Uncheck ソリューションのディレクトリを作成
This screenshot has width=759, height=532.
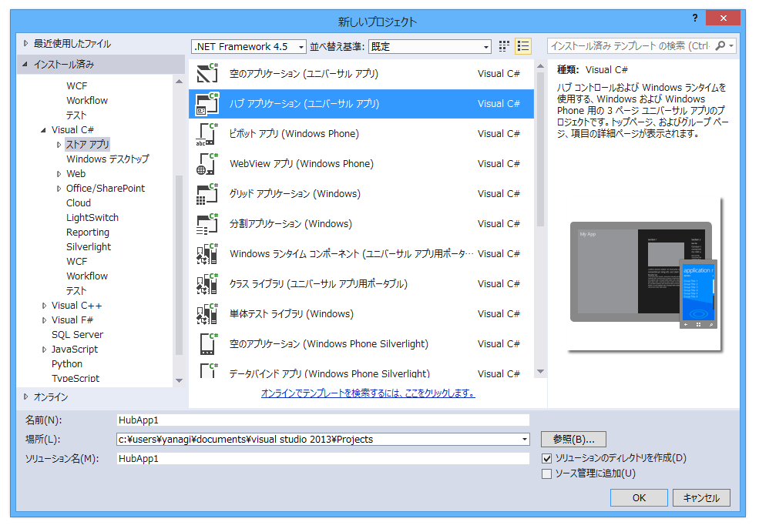pyautogui.click(x=547, y=457)
